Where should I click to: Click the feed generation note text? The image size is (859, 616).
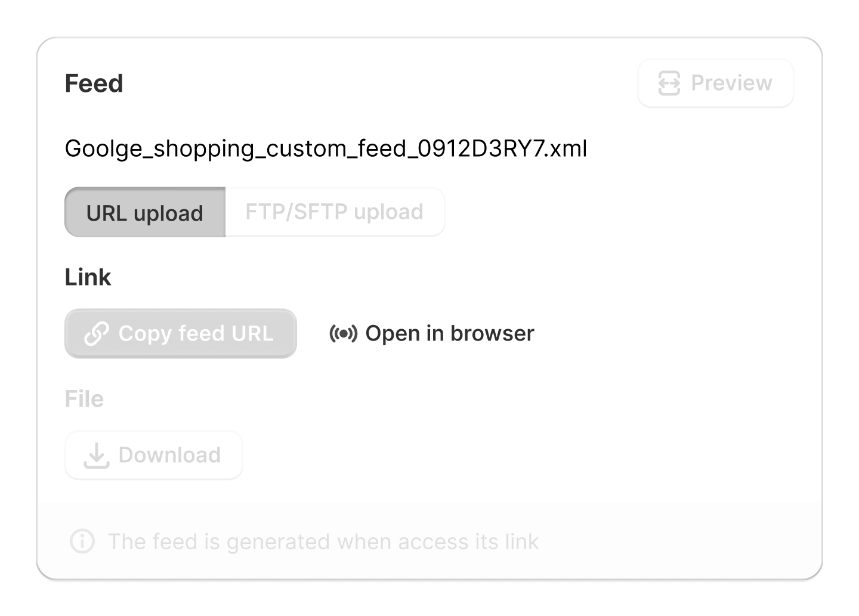point(323,541)
